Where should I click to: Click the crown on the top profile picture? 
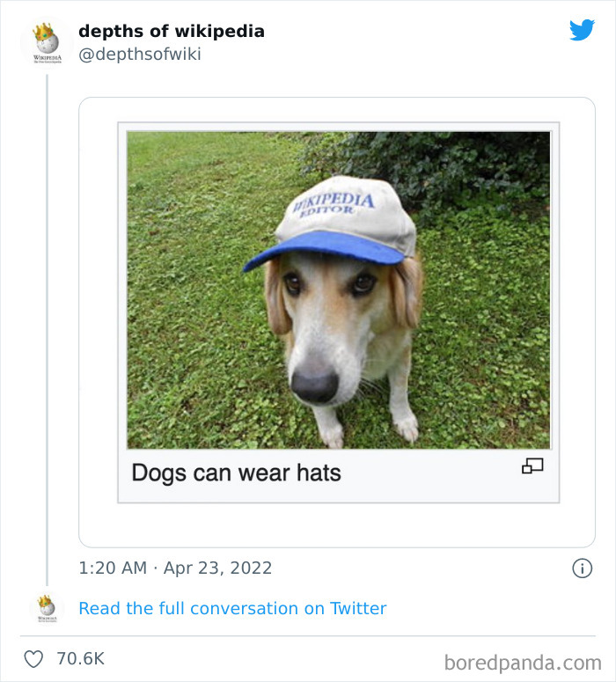42,32
